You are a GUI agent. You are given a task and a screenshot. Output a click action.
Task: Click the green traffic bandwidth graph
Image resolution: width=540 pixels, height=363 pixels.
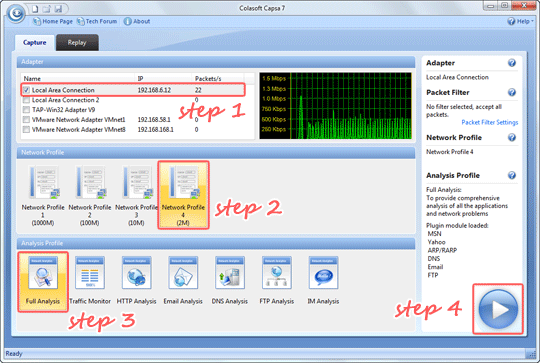[335, 106]
